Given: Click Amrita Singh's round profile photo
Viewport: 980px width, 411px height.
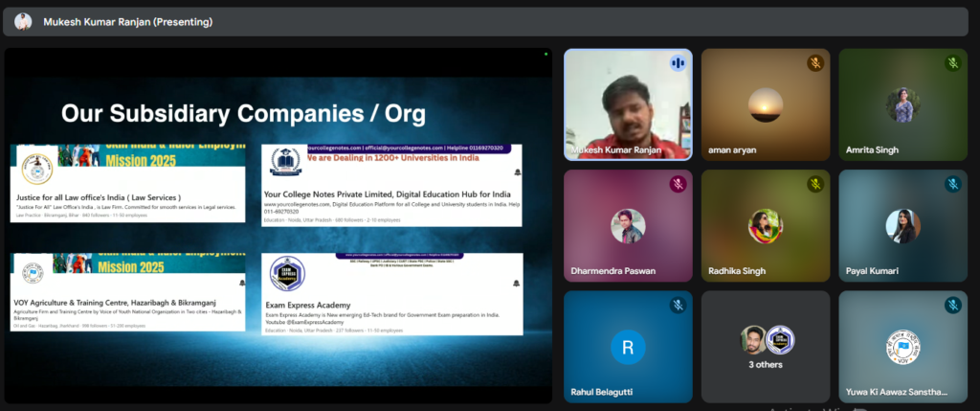Looking at the screenshot, I should pyautogui.click(x=903, y=105).
